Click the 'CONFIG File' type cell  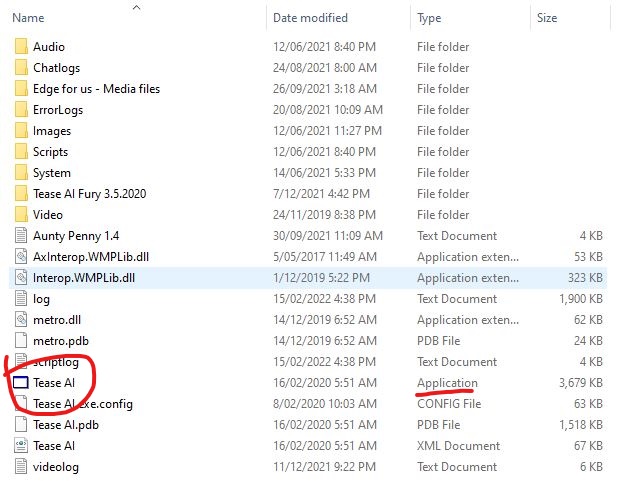(449, 404)
